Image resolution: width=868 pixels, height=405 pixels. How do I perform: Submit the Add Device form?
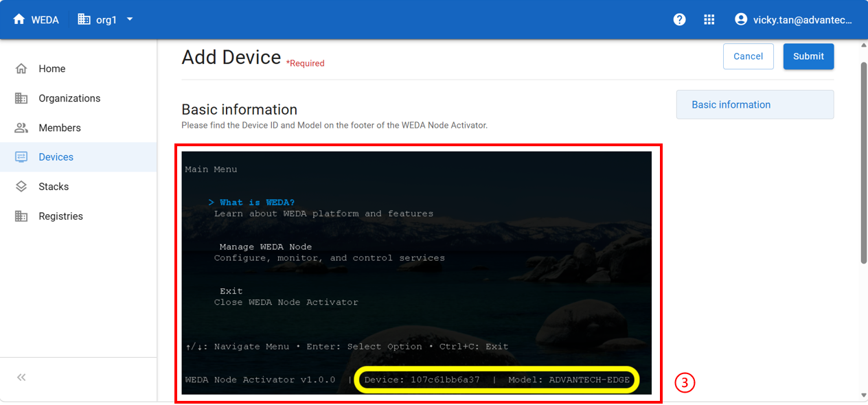[808, 56]
